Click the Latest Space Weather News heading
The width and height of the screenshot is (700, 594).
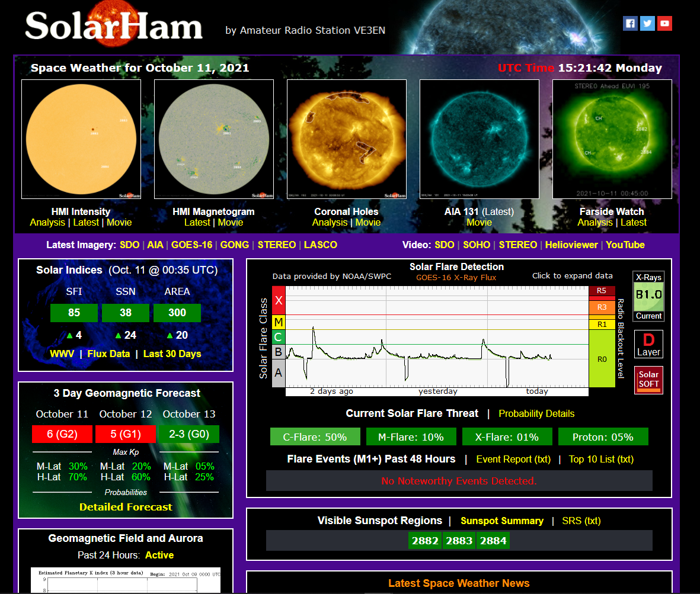pyautogui.click(x=459, y=583)
